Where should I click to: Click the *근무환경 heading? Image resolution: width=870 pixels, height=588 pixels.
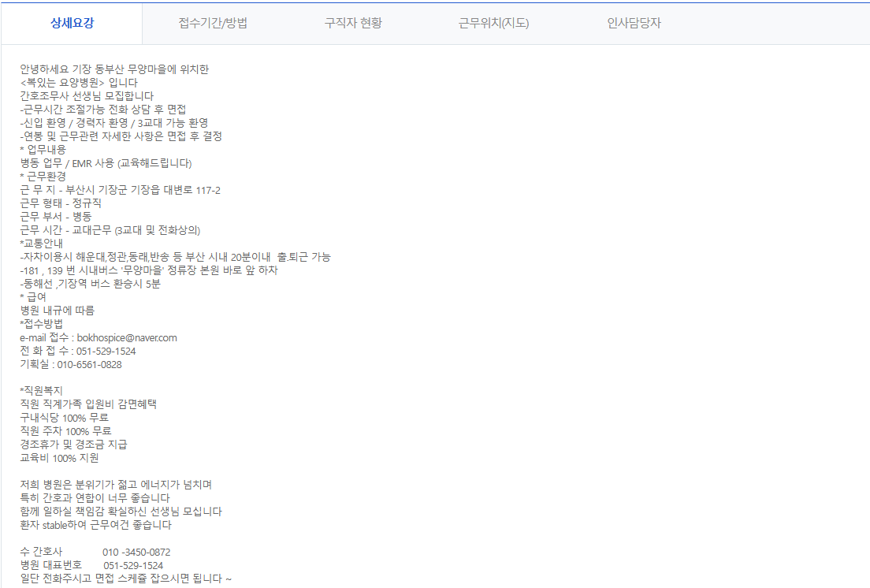43,177
